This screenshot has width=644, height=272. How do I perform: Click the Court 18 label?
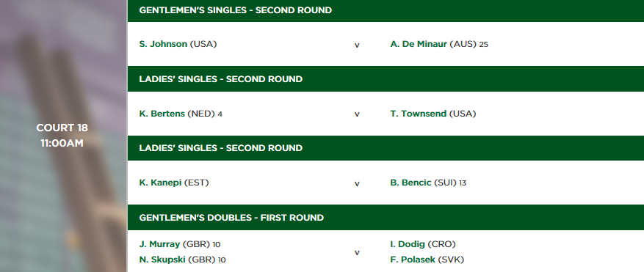(x=62, y=128)
